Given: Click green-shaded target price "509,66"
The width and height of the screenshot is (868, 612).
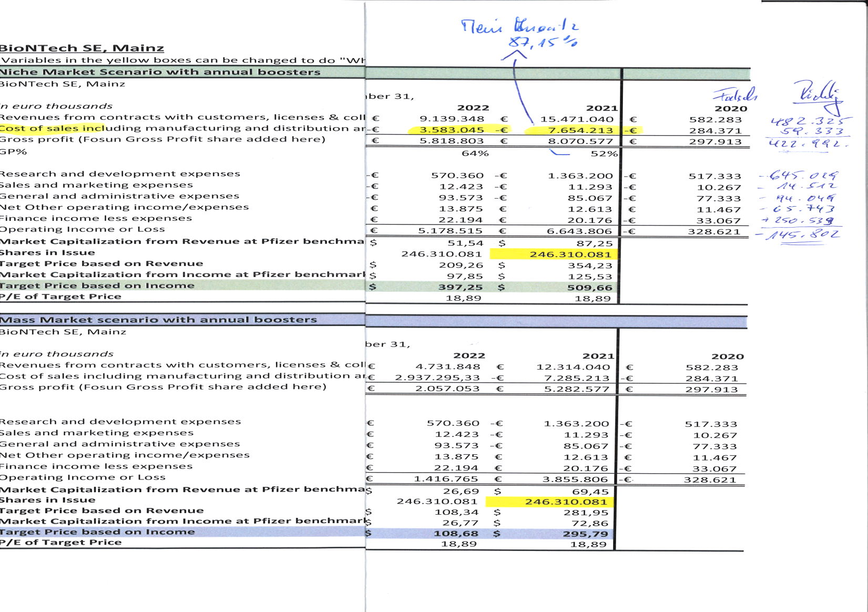Looking at the screenshot, I should point(590,288).
